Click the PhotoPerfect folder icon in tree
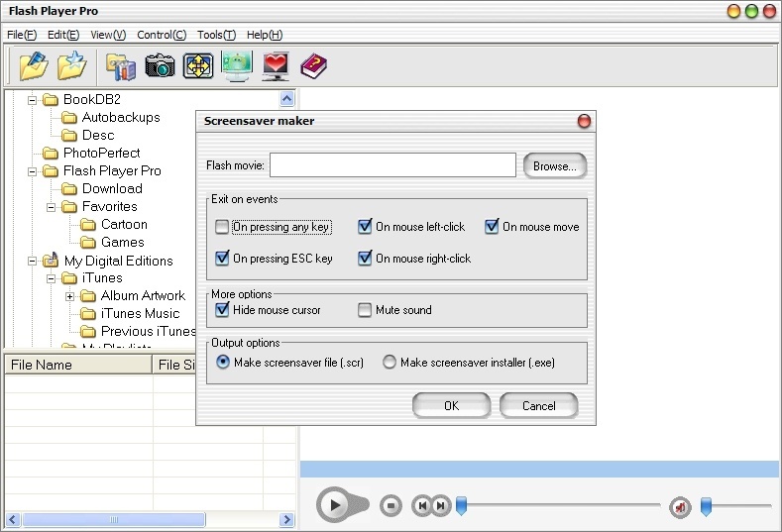Screen dimensions: 782x532 point(51,154)
